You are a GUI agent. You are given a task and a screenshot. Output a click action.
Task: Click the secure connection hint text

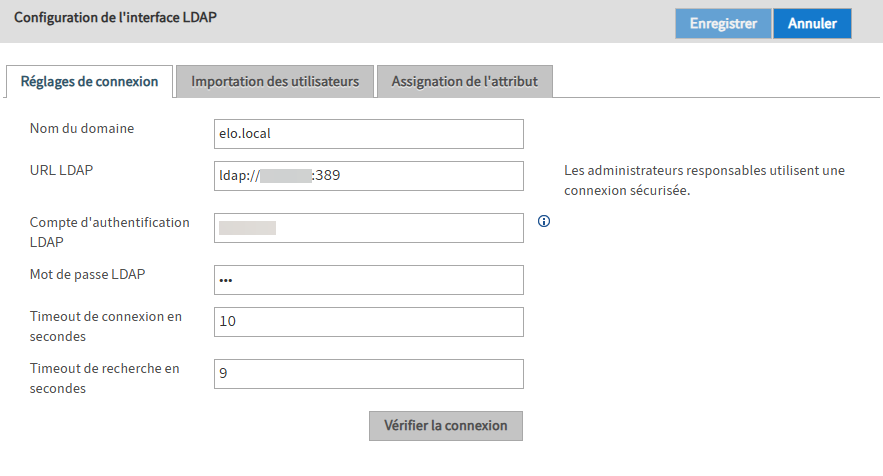[x=704, y=180]
